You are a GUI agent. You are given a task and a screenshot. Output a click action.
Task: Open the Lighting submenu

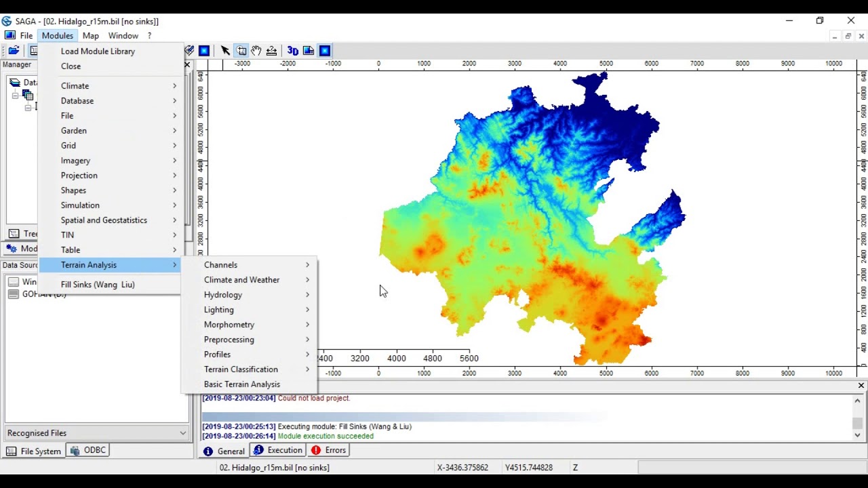click(249, 310)
